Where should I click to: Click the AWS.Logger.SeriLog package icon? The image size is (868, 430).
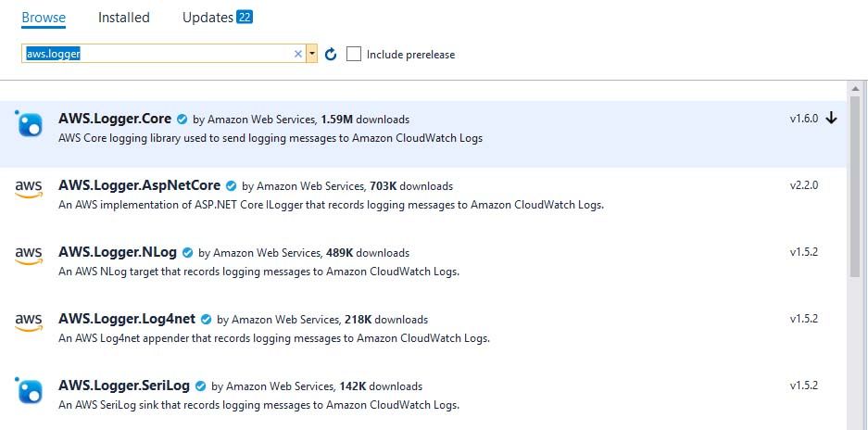tap(29, 389)
